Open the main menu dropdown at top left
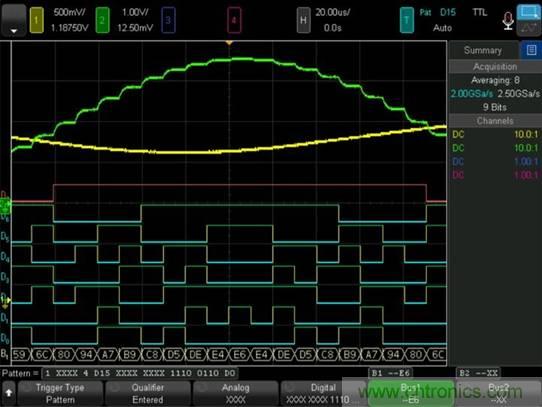Image resolution: width=542 pixels, height=407 pixels. 13,20
